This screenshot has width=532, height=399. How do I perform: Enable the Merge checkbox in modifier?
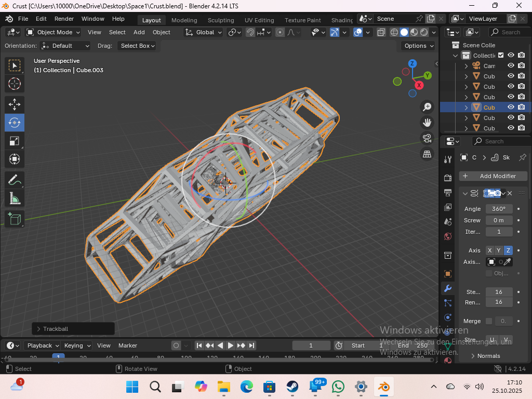(x=489, y=321)
